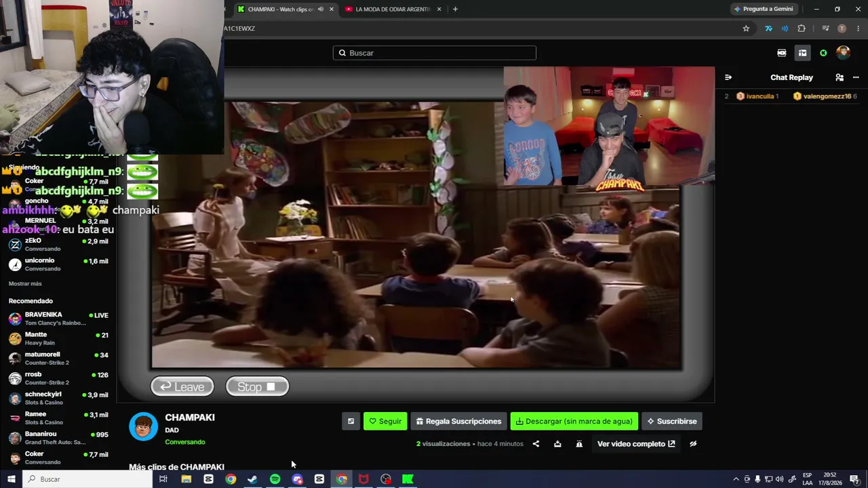Viewport: 868px width, 488px height.
Task: Open Ver video completo link
Action: (636, 444)
